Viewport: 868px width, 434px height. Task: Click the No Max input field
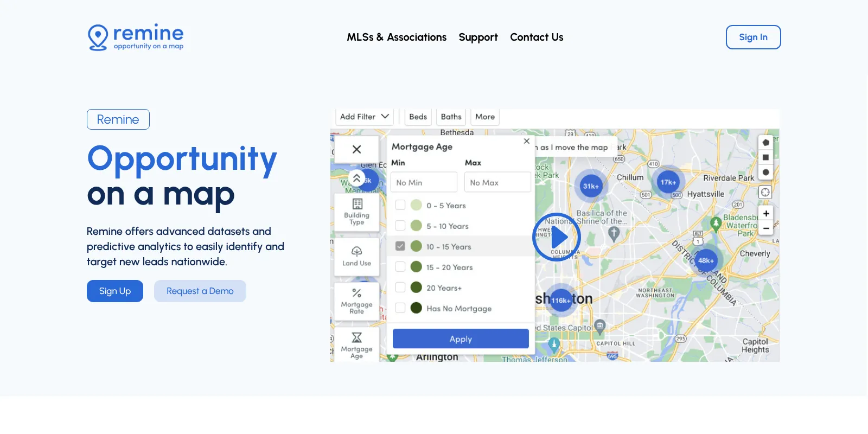497,182
